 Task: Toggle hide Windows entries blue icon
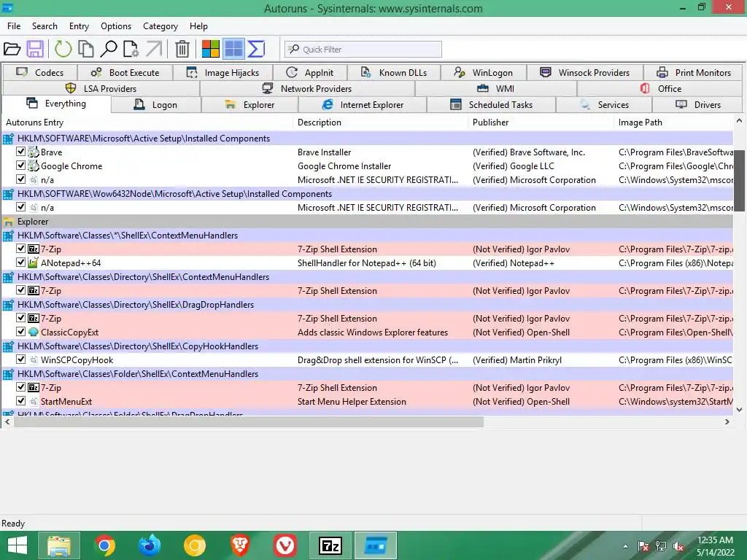(x=233, y=49)
